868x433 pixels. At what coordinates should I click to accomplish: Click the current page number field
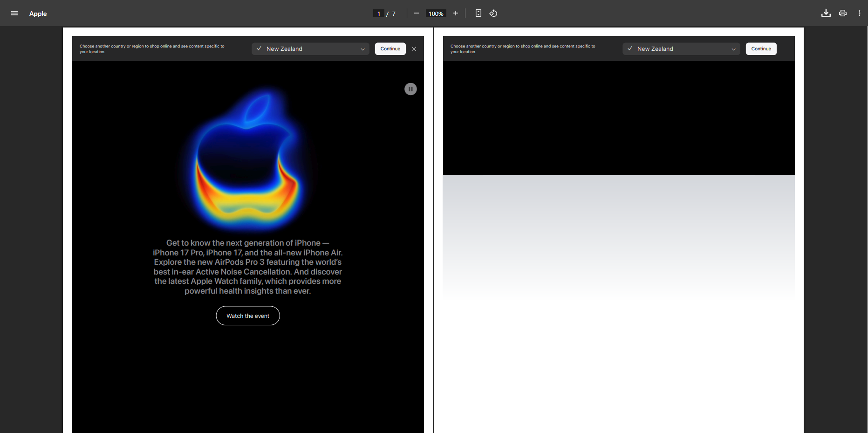379,14
